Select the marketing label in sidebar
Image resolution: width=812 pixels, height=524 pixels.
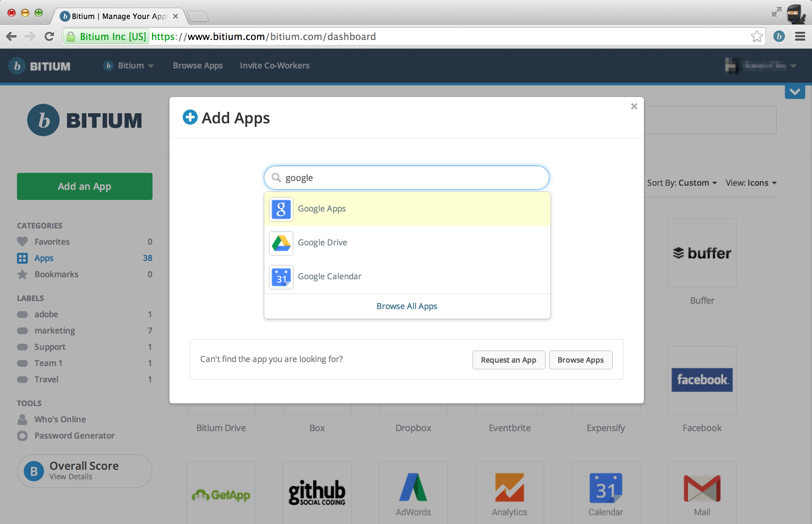coord(55,331)
